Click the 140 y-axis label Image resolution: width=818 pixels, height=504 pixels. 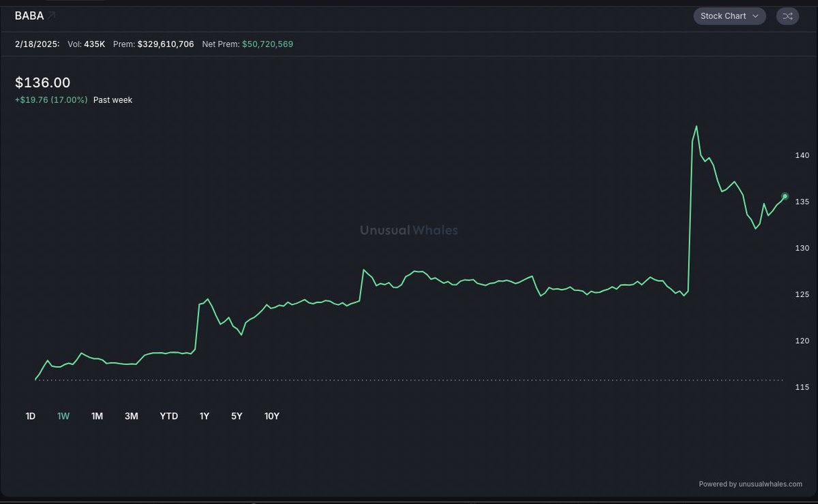tap(801, 155)
